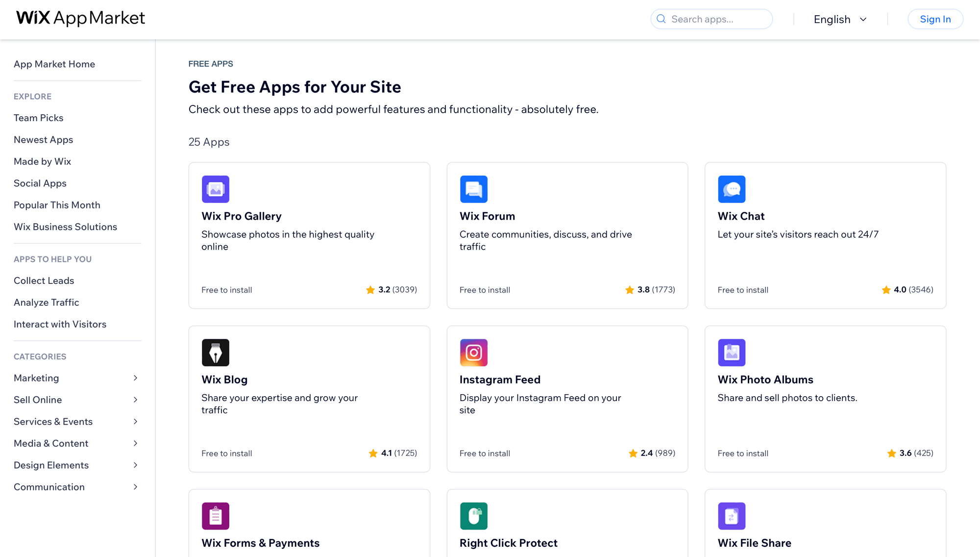Open the Wix Chat title link
Screen dimensions: 980x557
(741, 216)
